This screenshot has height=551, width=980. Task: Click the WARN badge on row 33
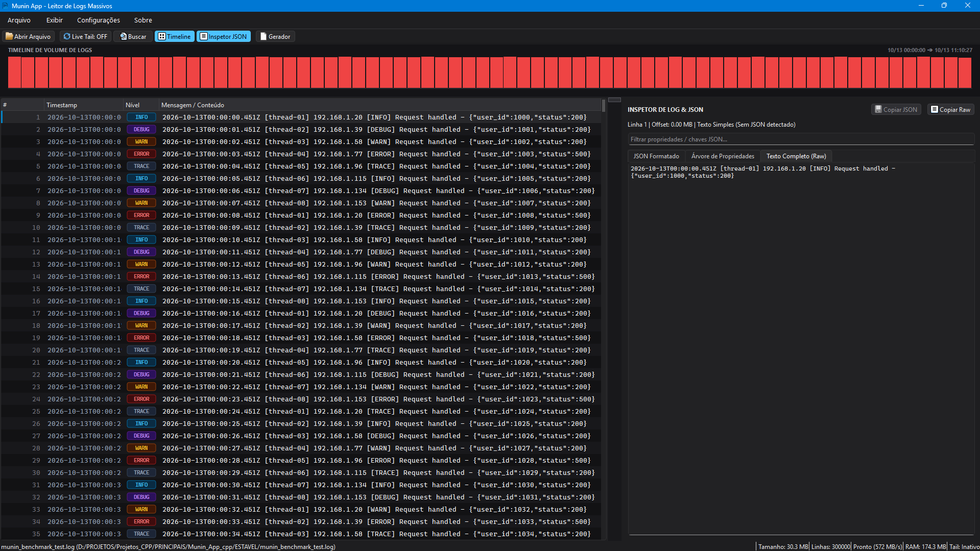pyautogui.click(x=141, y=509)
